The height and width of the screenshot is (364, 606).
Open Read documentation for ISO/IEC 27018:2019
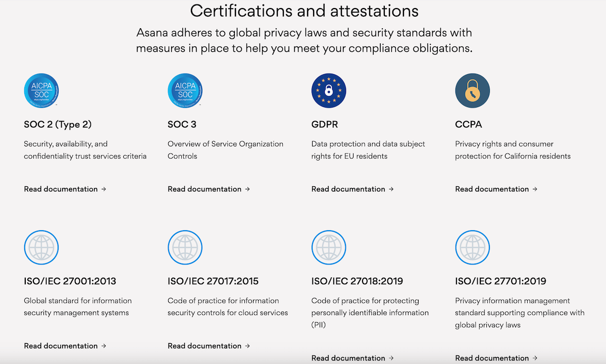353,358
